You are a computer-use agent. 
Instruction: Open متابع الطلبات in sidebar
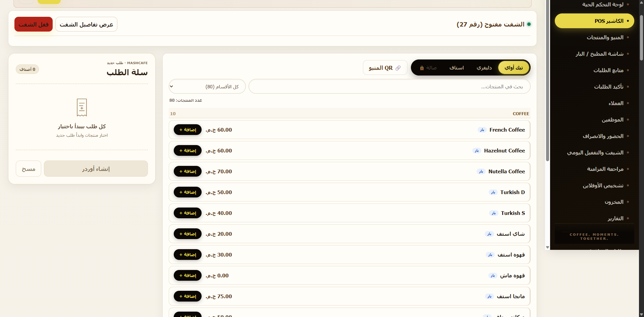[594, 70]
